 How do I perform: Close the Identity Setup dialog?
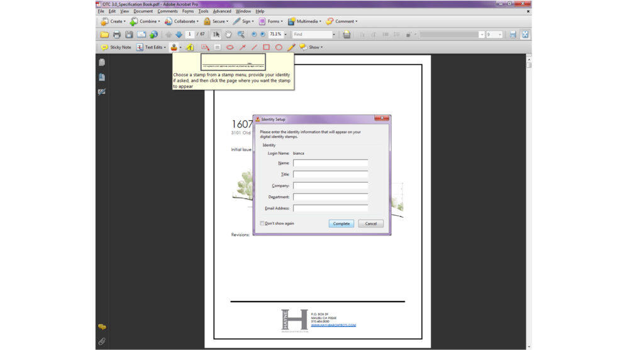point(382,118)
